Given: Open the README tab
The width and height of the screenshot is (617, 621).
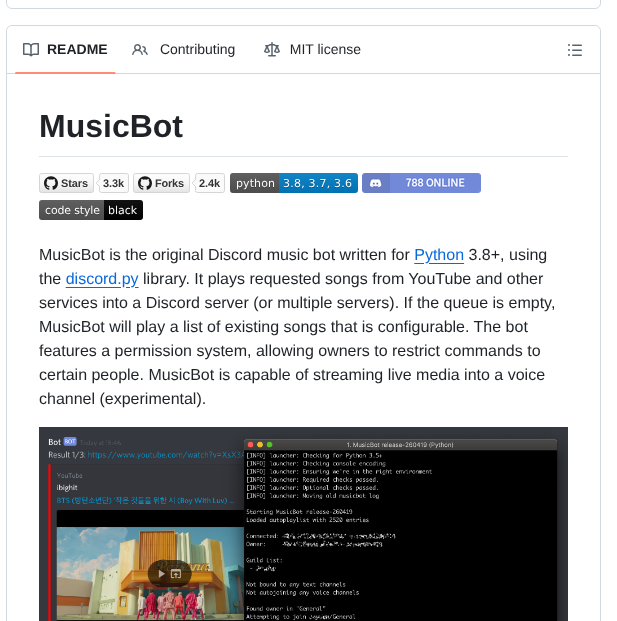Looking at the screenshot, I should (65, 50).
